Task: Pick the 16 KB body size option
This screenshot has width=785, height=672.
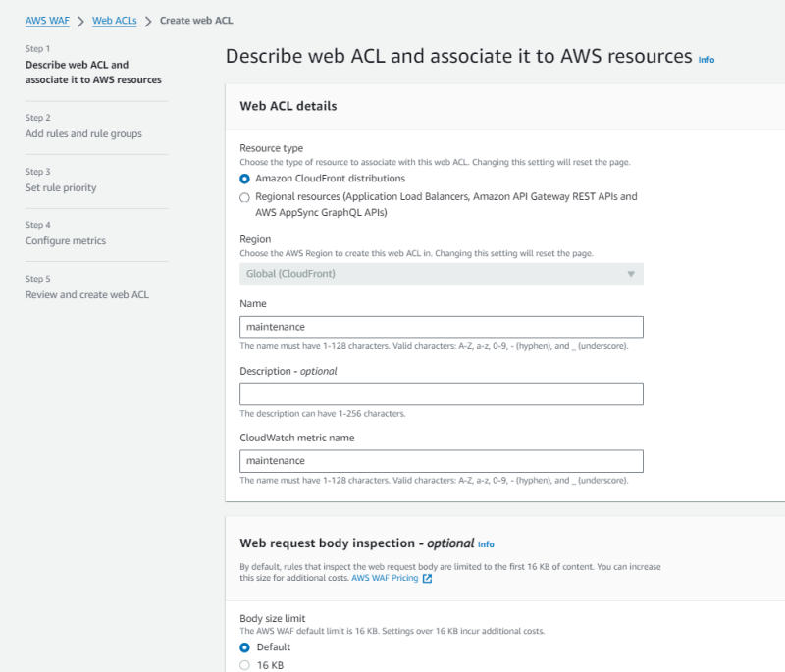Action: point(244,666)
